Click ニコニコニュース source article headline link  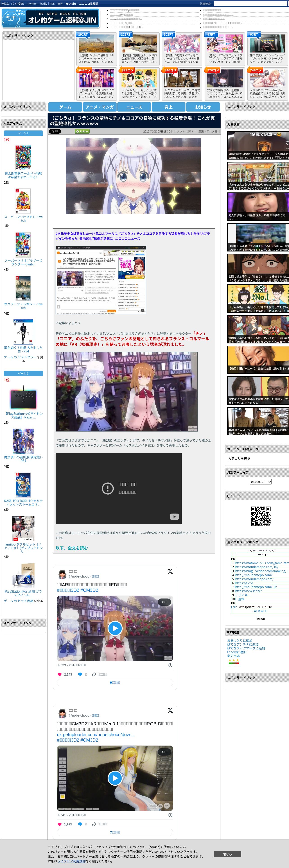pyautogui.click(x=133, y=236)
